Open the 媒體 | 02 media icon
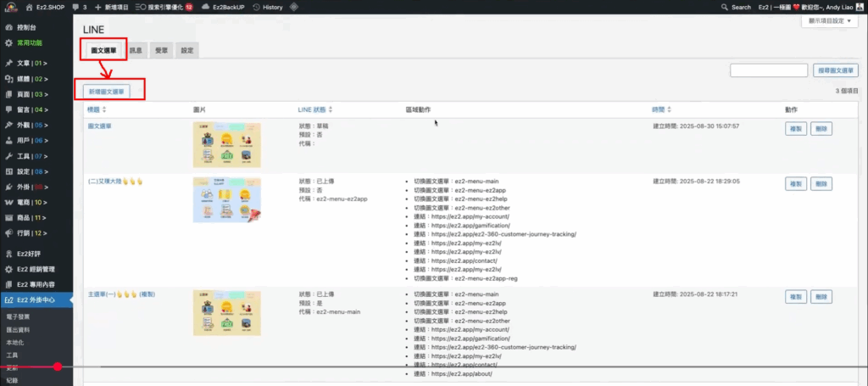868x386 pixels. point(8,79)
